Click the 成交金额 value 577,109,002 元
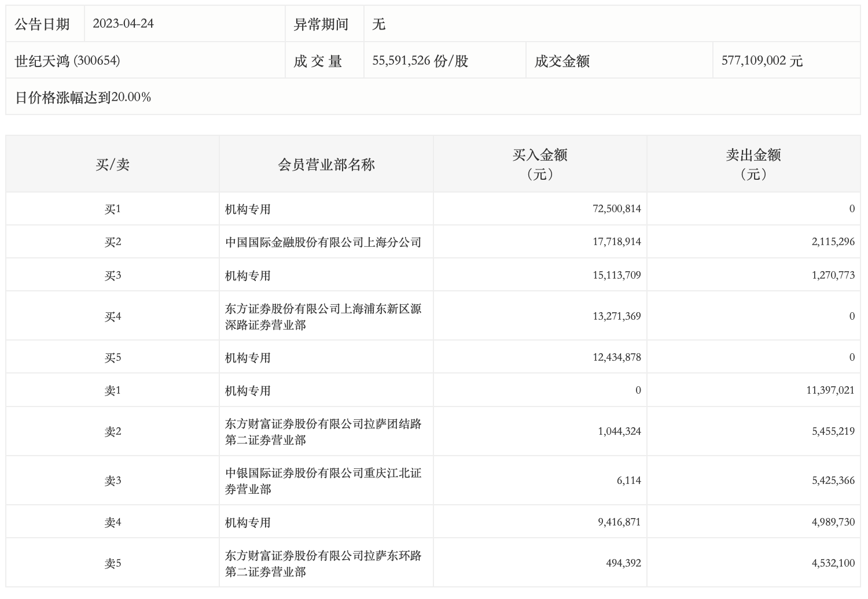The image size is (868, 599). click(x=762, y=61)
